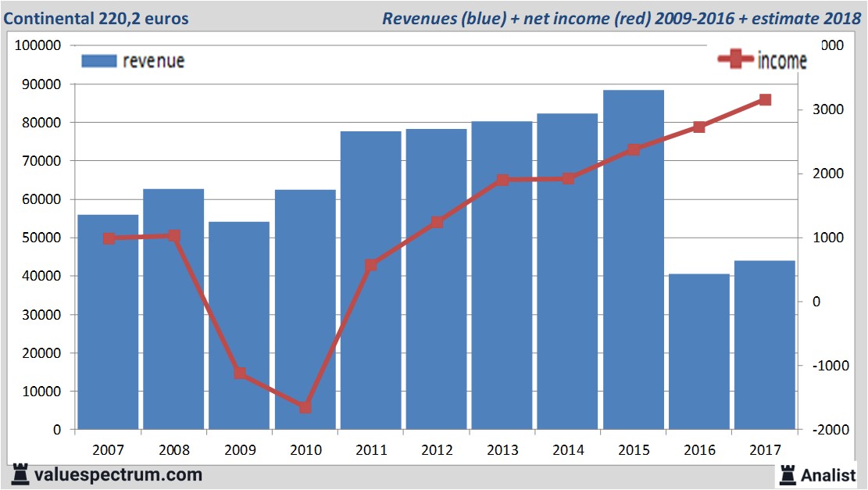Click the 2013 income data point marker
The image size is (868, 490).
point(502,180)
